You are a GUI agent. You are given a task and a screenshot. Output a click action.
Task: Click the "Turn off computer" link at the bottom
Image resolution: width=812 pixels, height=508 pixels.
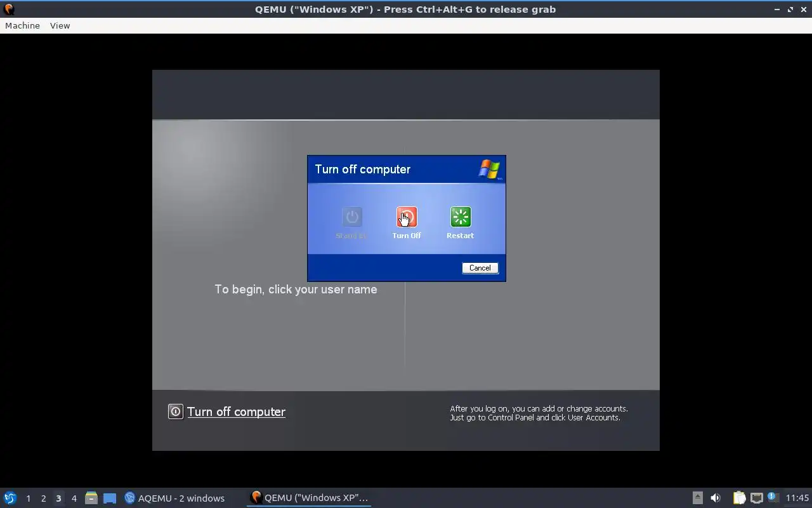pos(236,411)
